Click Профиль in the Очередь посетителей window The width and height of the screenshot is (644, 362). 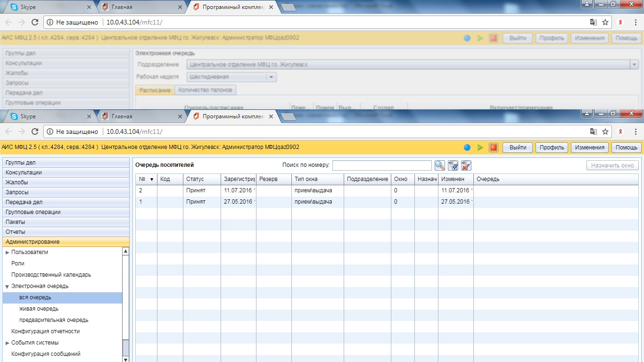pos(552,148)
